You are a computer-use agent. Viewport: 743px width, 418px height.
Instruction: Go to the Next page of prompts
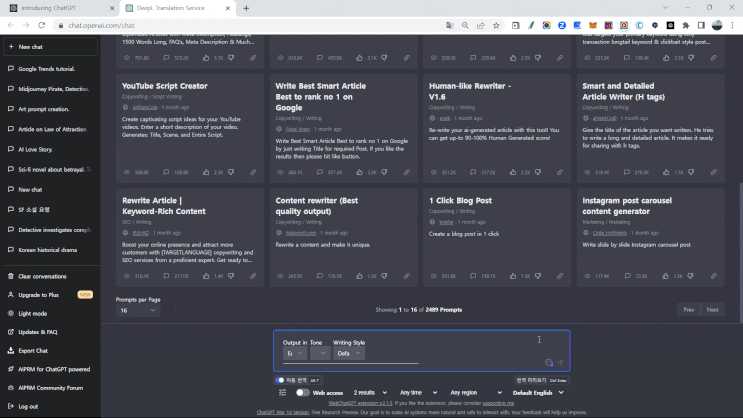[x=712, y=309]
